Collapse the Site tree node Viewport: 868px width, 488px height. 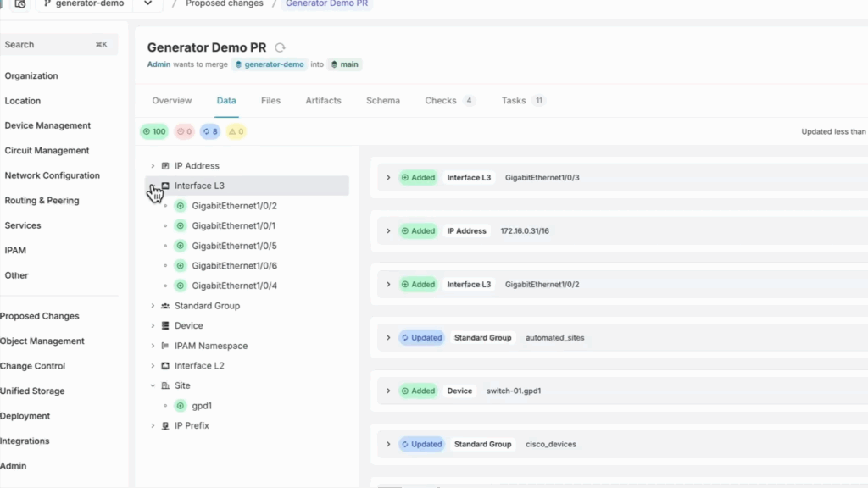(153, 385)
